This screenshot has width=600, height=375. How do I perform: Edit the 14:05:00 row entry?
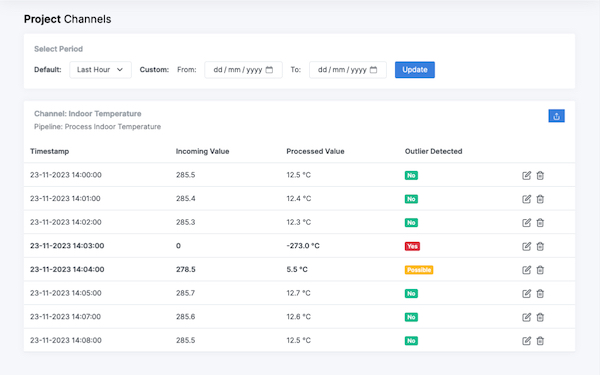pos(527,294)
